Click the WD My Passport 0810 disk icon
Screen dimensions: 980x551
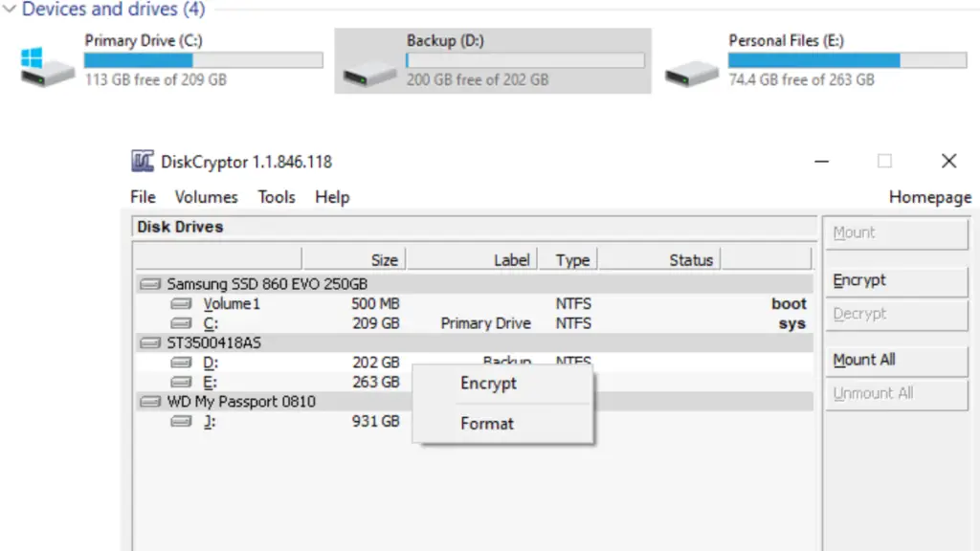150,402
